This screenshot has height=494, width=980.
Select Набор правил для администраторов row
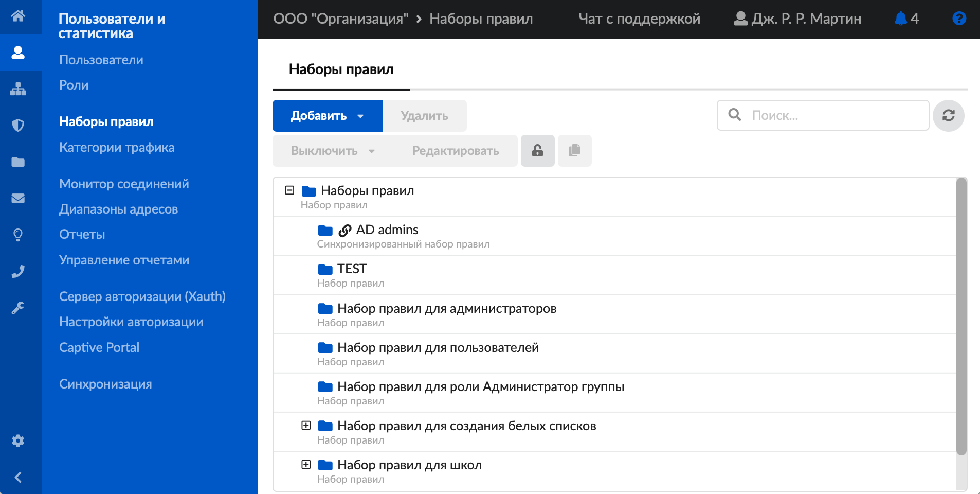(x=614, y=314)
